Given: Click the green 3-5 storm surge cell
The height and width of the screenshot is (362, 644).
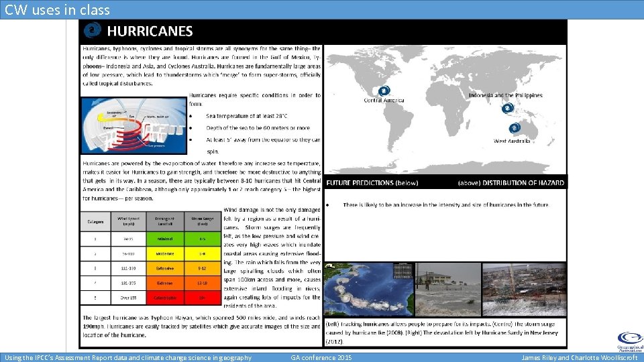Looking at the screenshot, I should (203, 239).
